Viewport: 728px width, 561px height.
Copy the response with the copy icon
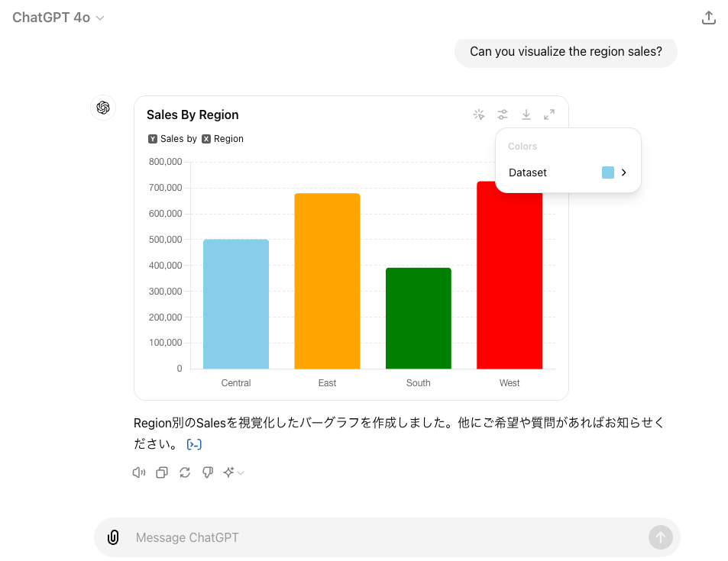pyautogui.click(x=162, y=472)
